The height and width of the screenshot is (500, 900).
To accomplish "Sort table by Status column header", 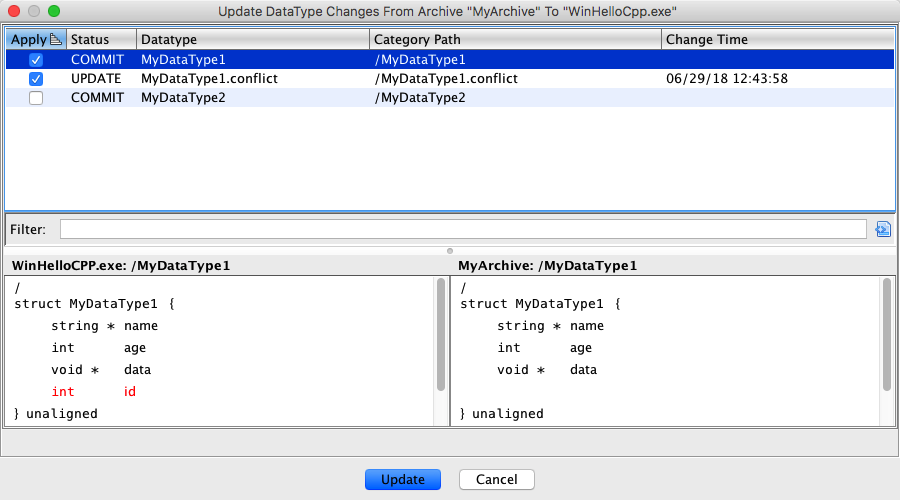I will [100, 39].
